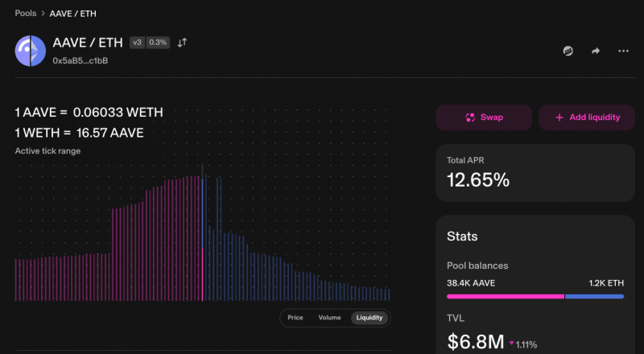Click the current-price tick bar in chart

tap(202, 233)
